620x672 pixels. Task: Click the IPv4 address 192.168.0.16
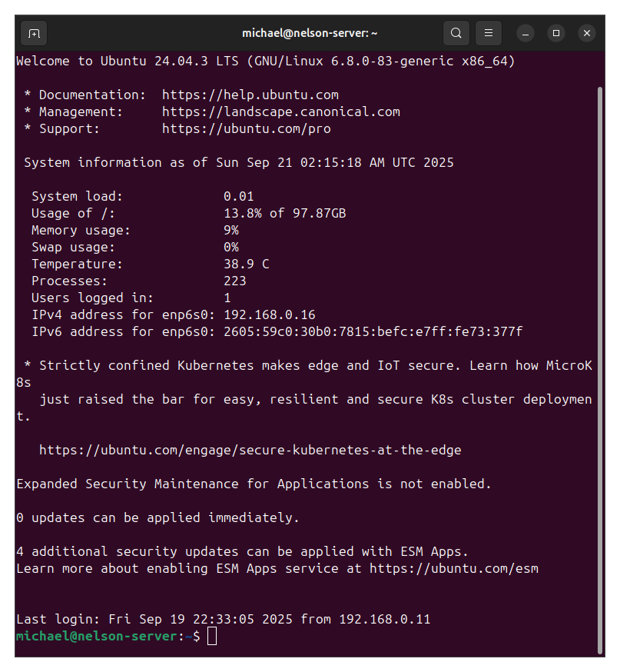[269, 315]
